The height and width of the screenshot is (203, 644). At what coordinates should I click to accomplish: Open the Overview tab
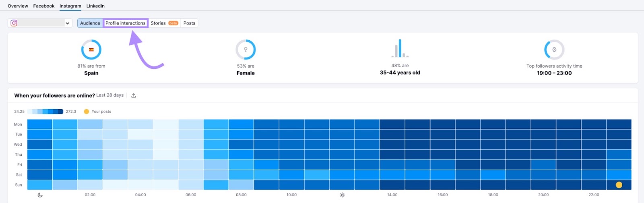18,6
